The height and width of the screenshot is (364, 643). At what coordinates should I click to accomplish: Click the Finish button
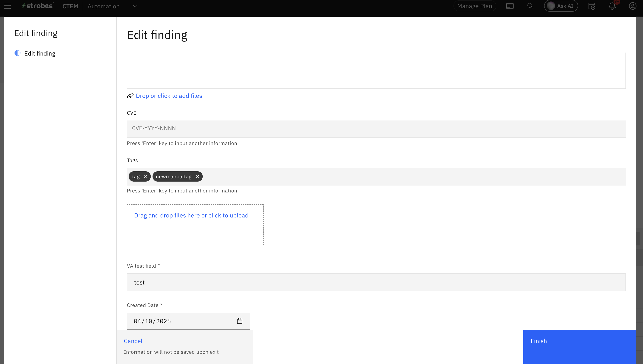coord(580,346)
